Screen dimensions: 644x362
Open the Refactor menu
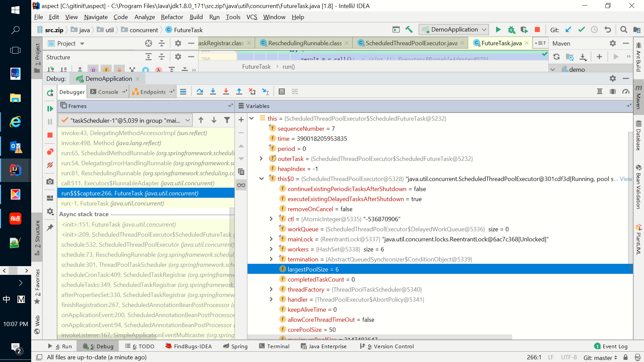coord(172,17)
